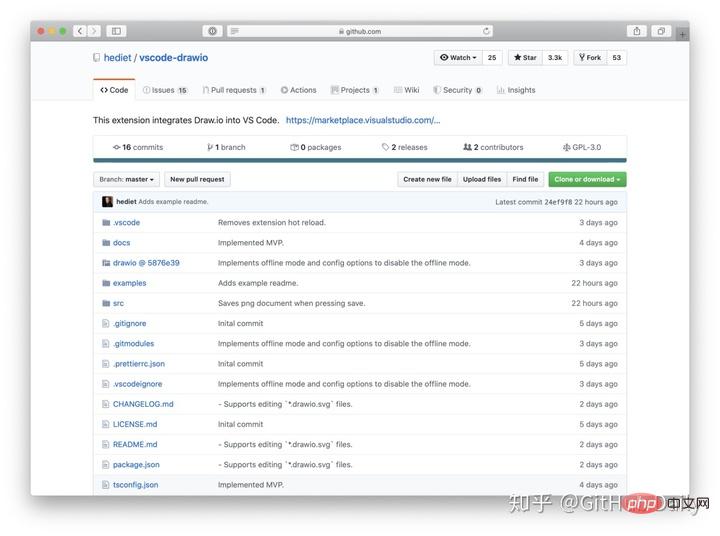
Task: Open the CHANGELOG.md file
Action: click(x=143, y=404)
